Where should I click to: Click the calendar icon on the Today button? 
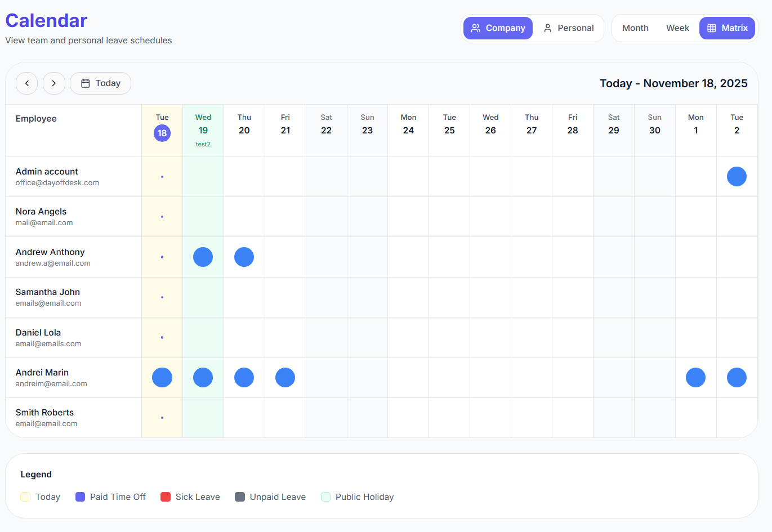click(86, 83)
